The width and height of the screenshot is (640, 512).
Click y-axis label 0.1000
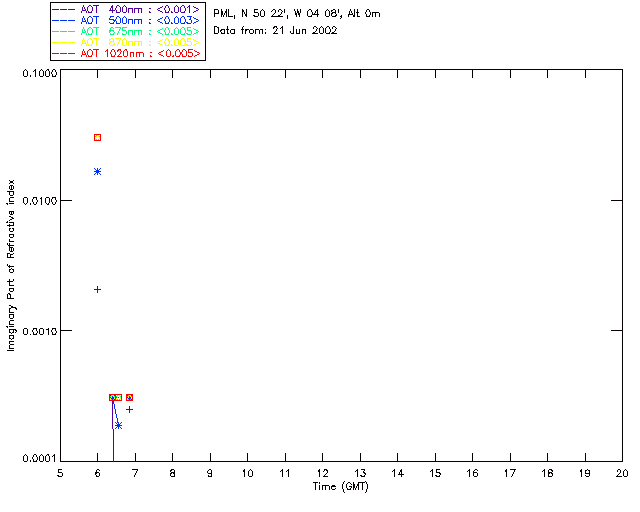(x=40, y=73)
